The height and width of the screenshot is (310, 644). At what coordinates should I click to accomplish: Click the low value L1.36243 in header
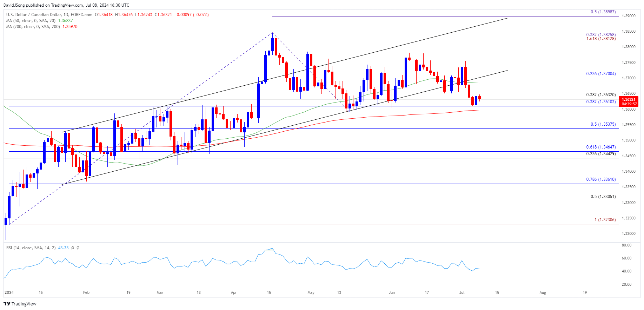tap(144, 15)
